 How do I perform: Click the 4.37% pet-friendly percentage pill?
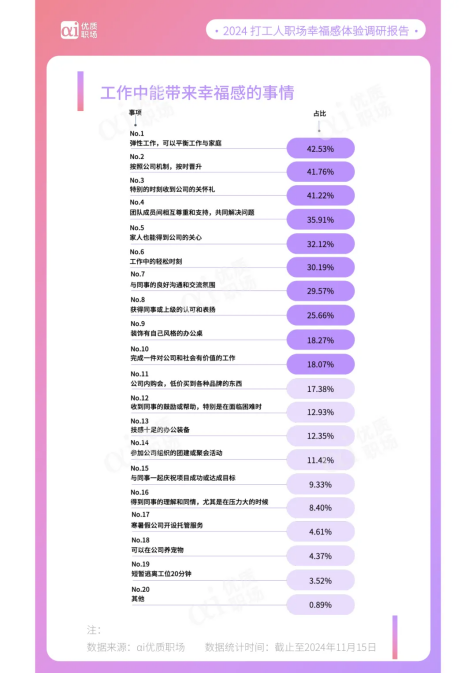320,556
